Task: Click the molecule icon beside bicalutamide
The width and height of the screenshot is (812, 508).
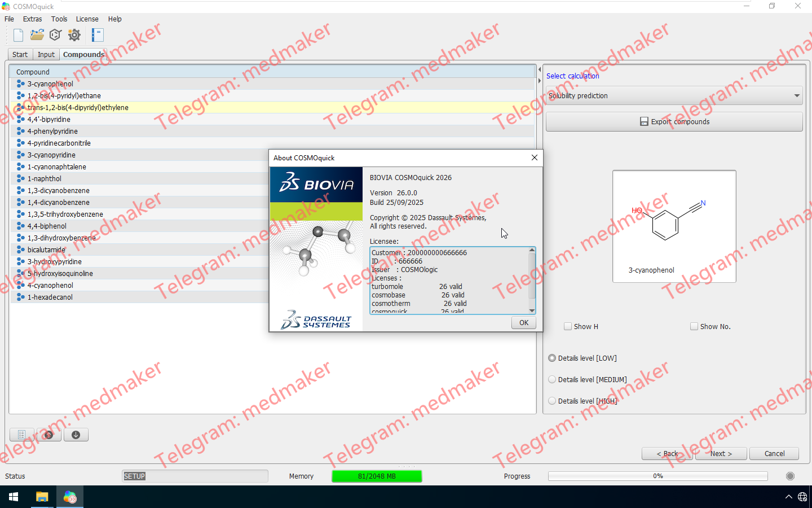Action: coord(20,249)
